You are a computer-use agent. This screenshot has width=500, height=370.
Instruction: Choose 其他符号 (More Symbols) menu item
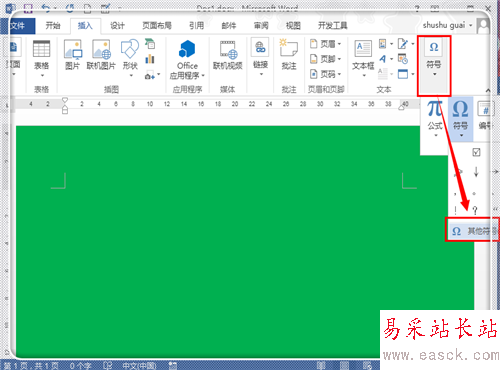pyautogui.click(x=472, y=231)
